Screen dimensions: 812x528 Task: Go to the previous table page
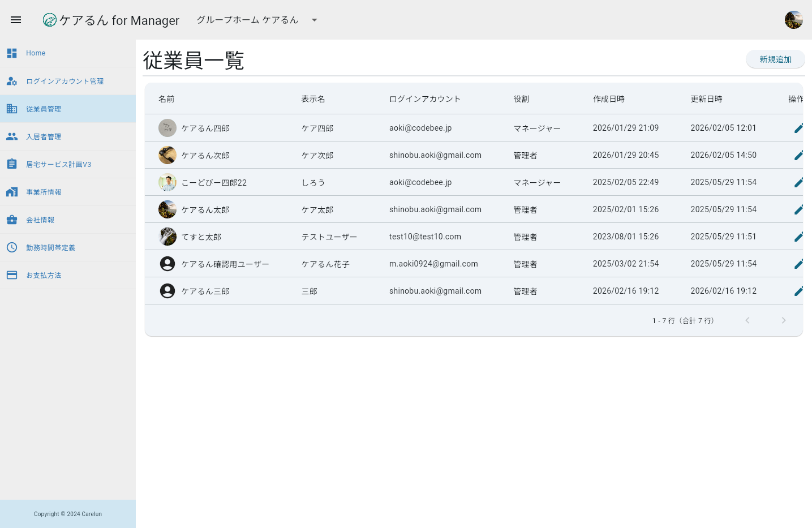(747, 320)
